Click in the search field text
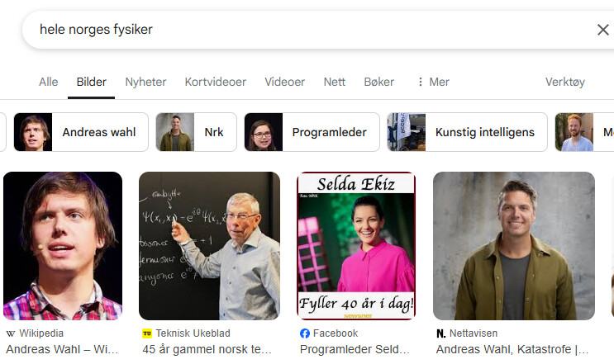Image resolution: width=614 pixels, height=364 pixels. 97,30
